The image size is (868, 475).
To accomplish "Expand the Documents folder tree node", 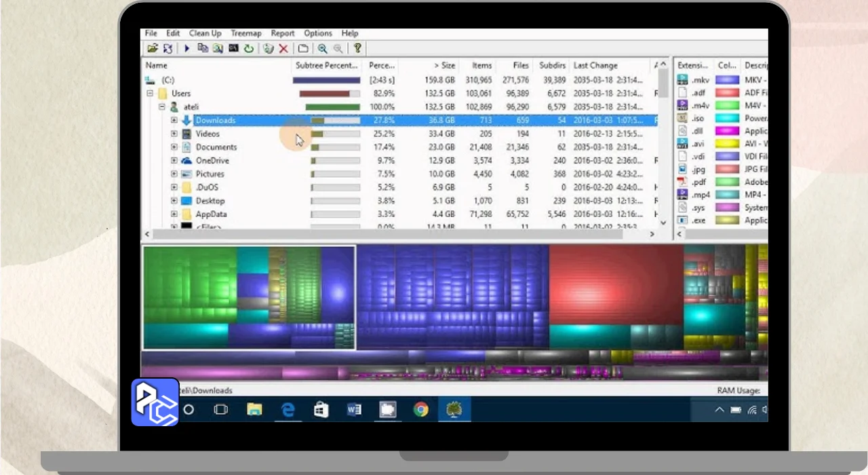I will tap(174, 147).
